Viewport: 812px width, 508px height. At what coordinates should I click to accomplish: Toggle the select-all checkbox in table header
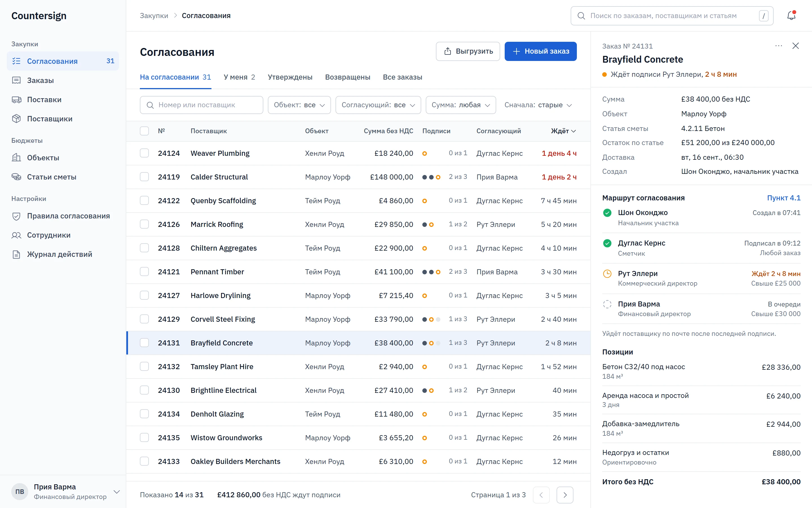click(x=144, y=131)
